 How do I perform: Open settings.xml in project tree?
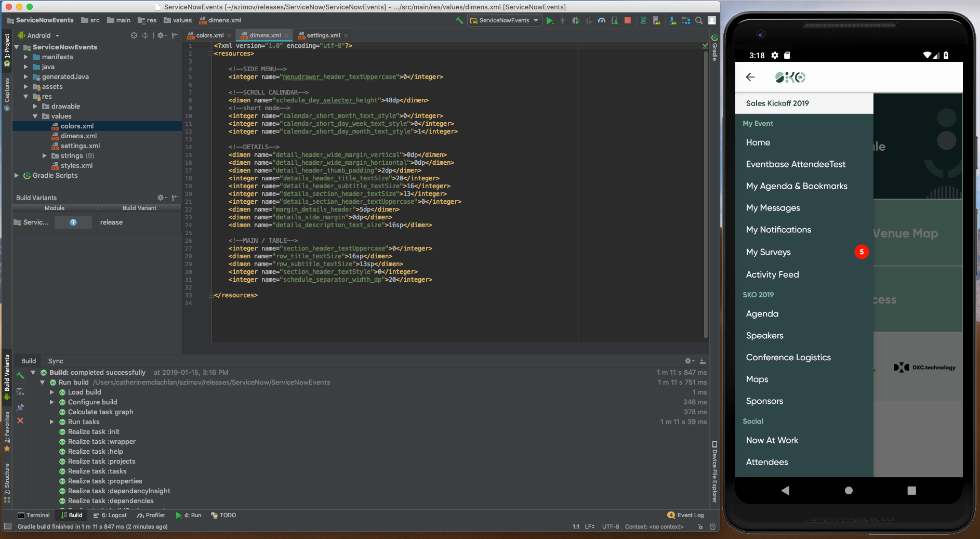click(x=80, y=146)
